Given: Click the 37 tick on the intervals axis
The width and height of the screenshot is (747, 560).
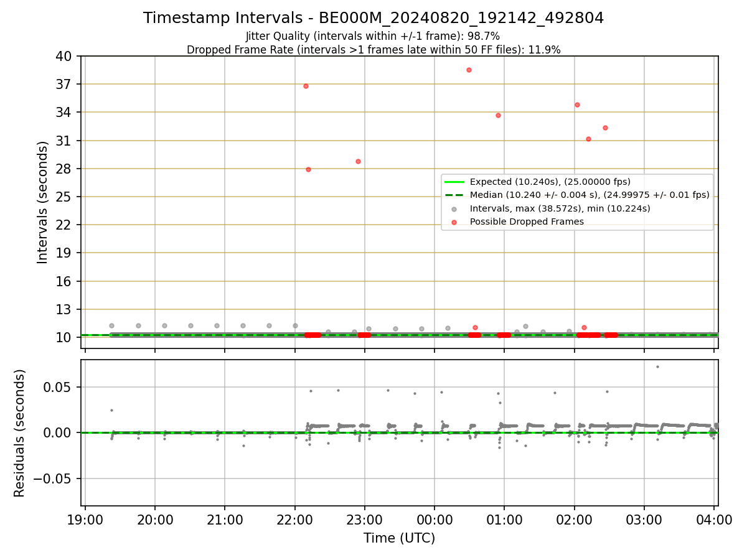Looking at the screenshot, I should 65,84.
